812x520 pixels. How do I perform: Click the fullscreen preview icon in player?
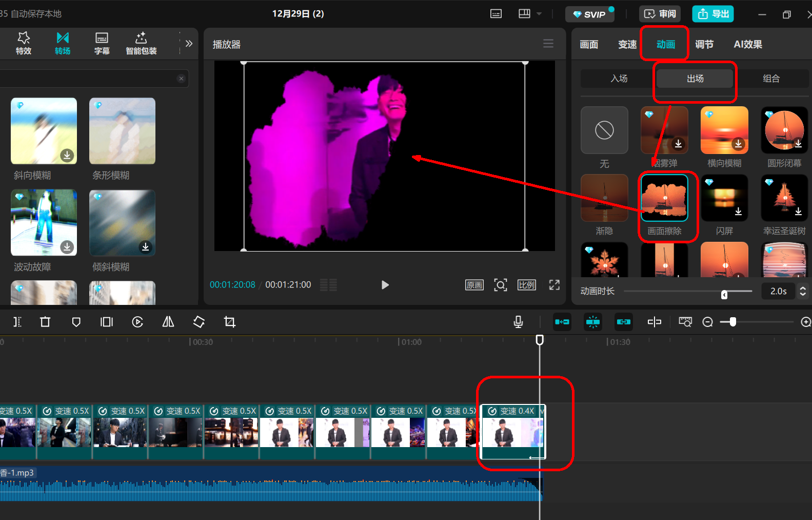coord(554,285)
